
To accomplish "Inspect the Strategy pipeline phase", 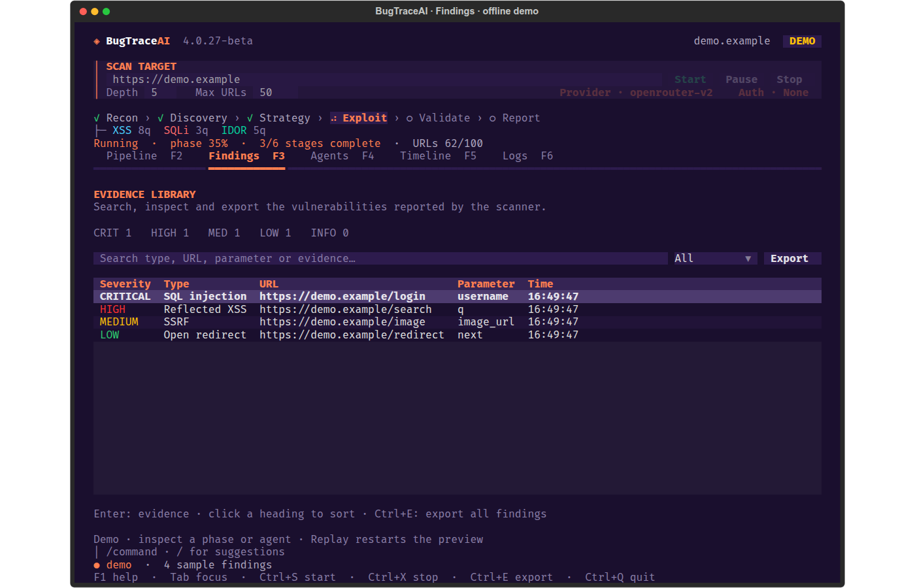I will [278, 118].
